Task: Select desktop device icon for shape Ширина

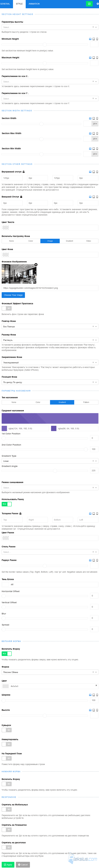Action: click(x=90, y=694)
